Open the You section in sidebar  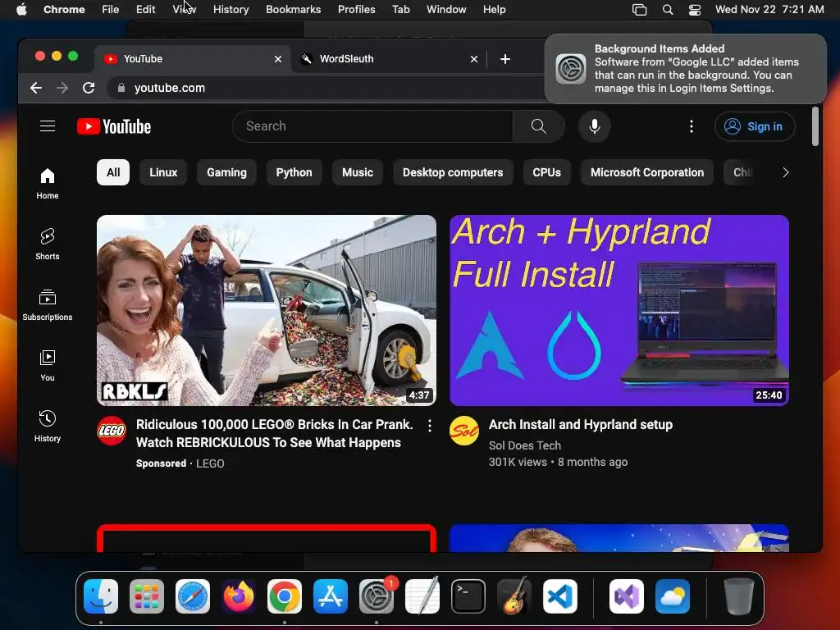pyautogui.click(x=48, y=366)
